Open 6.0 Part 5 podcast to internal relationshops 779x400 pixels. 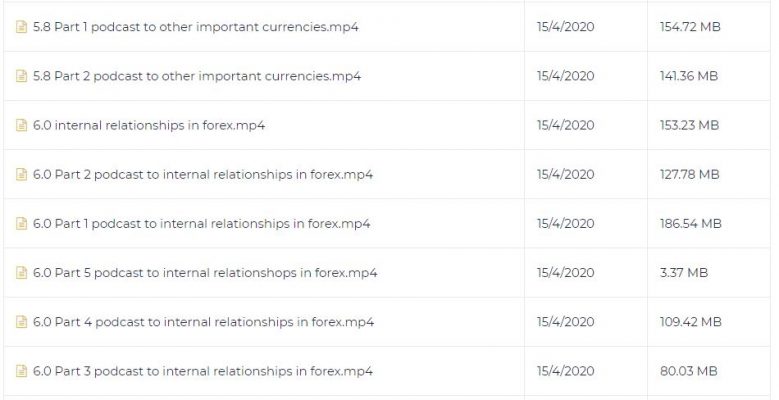coord(205,273)
